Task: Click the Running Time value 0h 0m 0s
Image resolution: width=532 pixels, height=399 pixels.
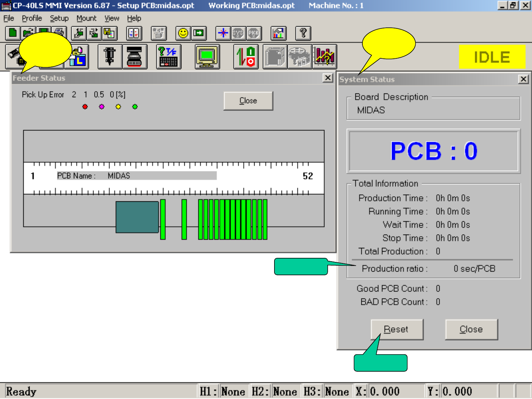Action: tap(453, 212)
